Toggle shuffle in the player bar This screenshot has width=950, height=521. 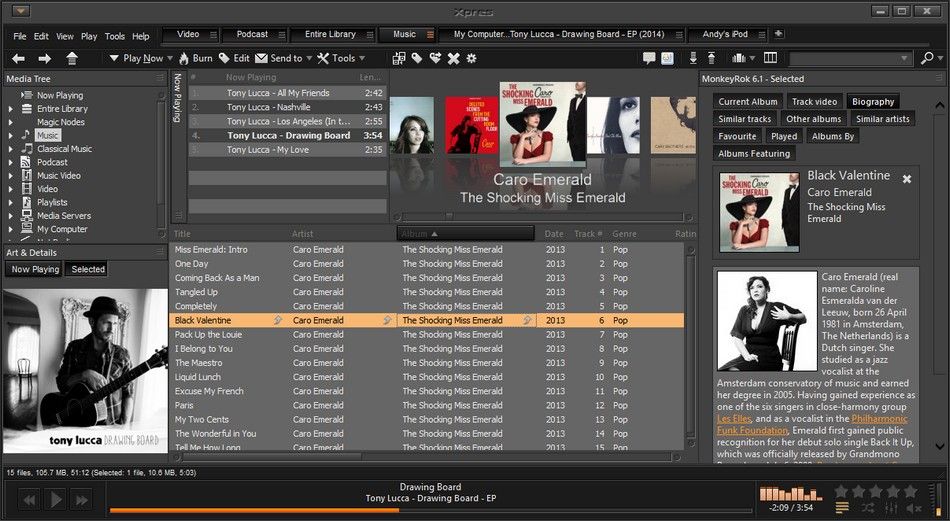point(868,508)
